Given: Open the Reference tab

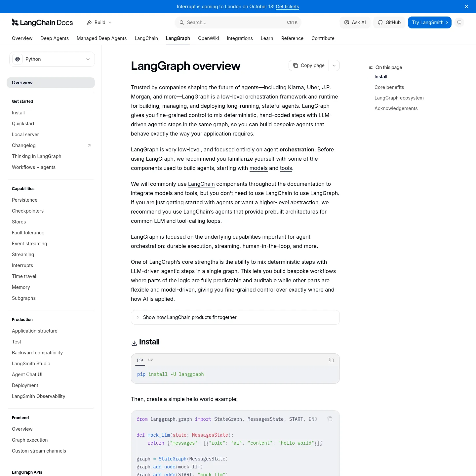Looking at the screenshot, I should click(x=292, y=38).
